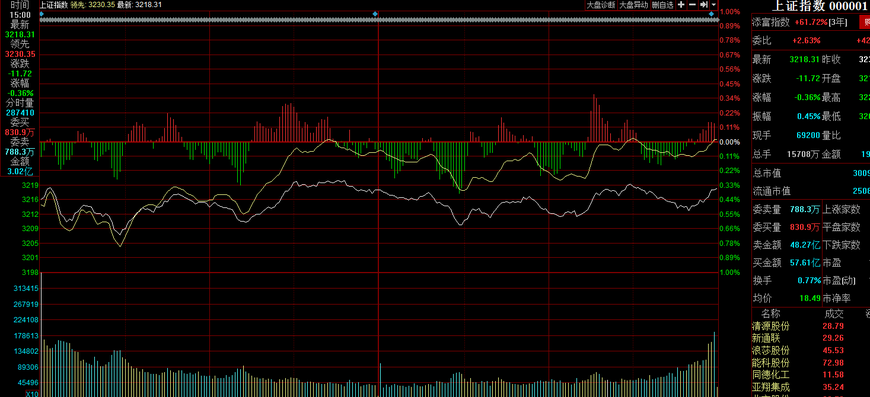Click the blue diamond marker at chart center
Viewport: 870px width, 397px height.
pos(375,13)
